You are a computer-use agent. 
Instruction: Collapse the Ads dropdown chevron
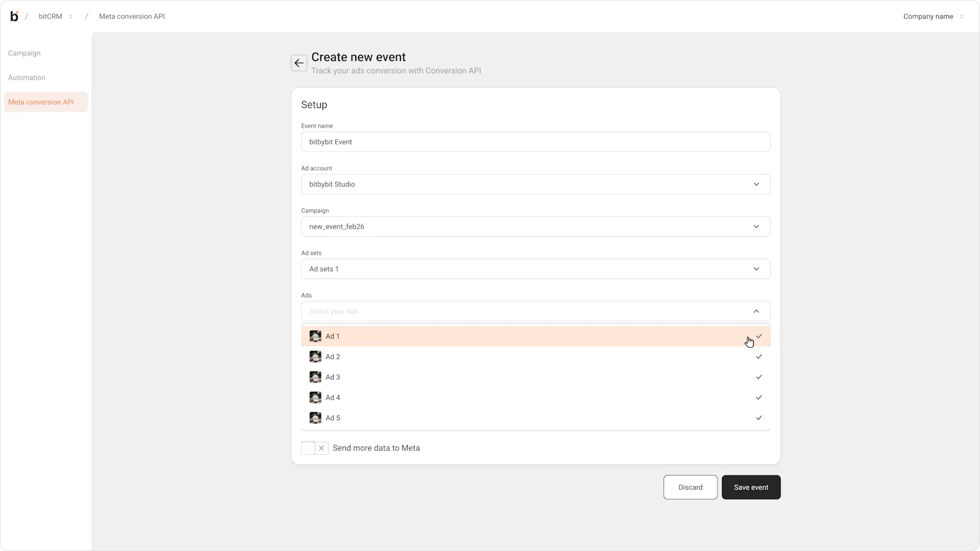(x=756, y=311)
